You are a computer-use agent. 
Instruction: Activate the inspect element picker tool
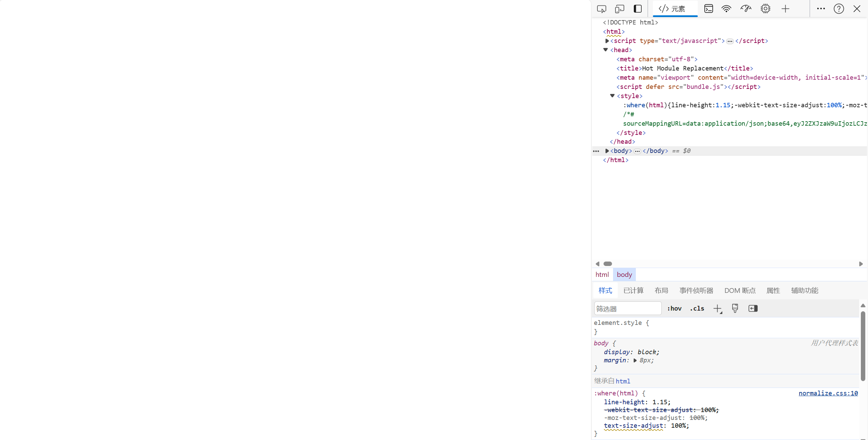601,9
